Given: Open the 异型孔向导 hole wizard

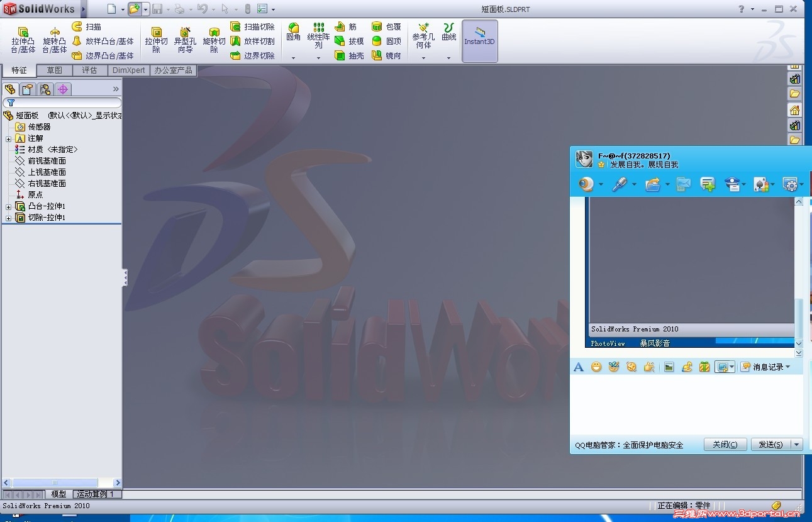Looking at the screenshot, I should coord(185,40).
